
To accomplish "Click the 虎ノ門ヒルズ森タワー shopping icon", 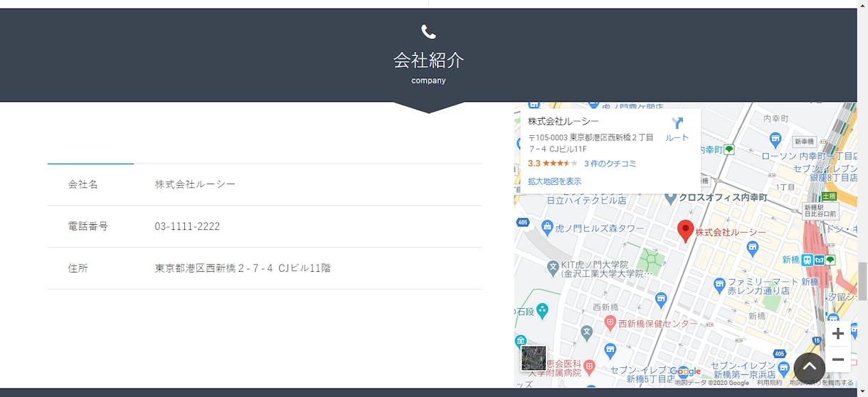I will click(547, 228).
